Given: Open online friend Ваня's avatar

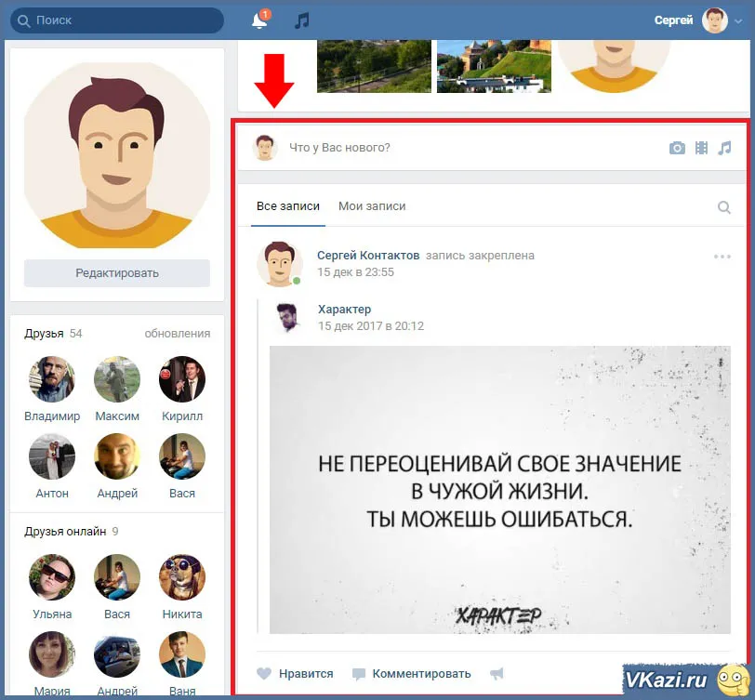Looking at the screenshot, I should tap(182, 654).
